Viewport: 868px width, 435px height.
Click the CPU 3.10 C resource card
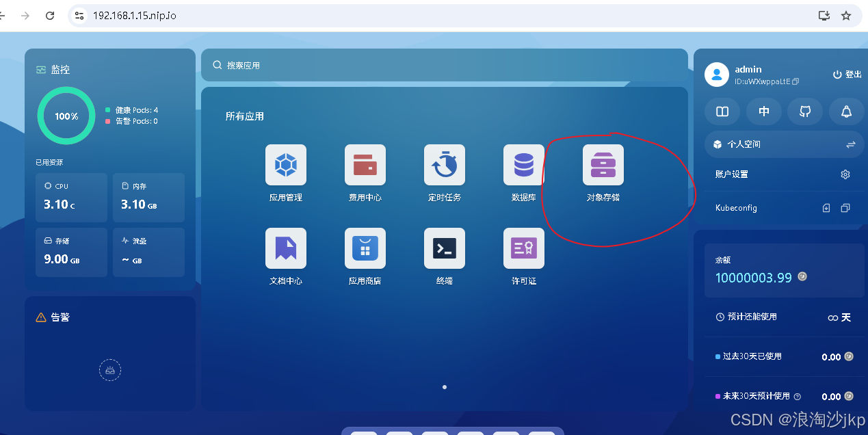click(x=71, y=198)
